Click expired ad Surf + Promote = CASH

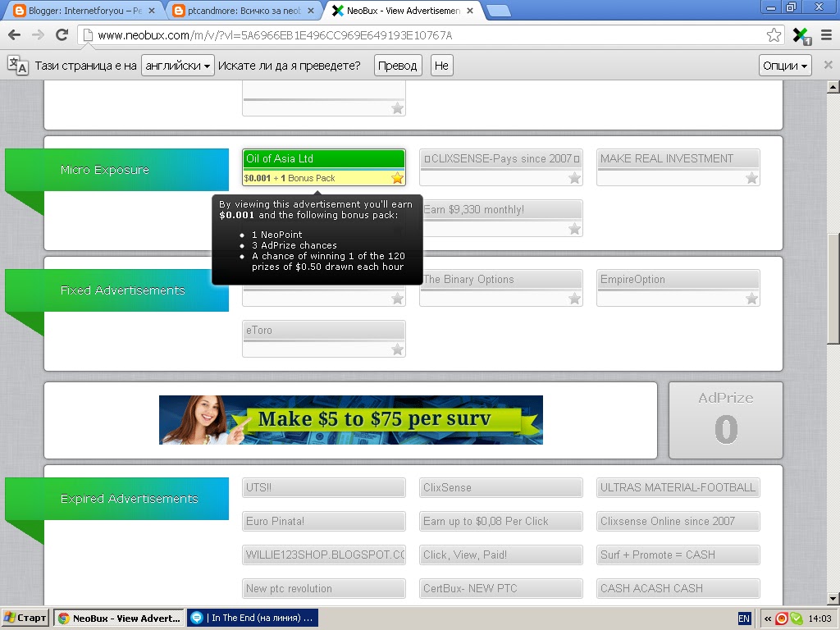click(x=678, y=555)
